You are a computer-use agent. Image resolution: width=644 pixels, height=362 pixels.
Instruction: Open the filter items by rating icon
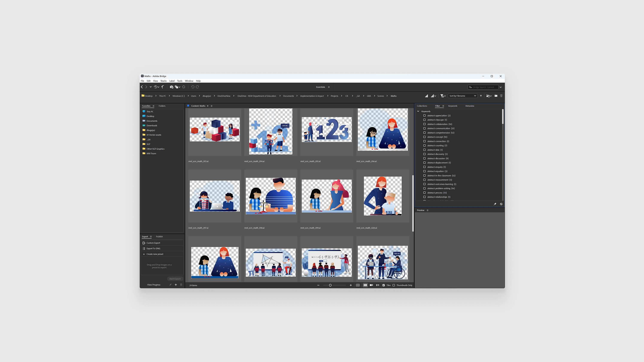pos(442,96)
